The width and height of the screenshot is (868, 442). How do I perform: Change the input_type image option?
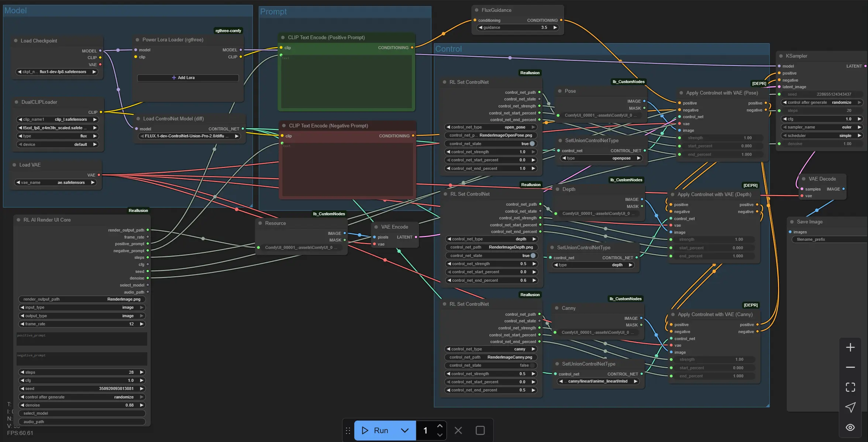click(x=82, y=307)
